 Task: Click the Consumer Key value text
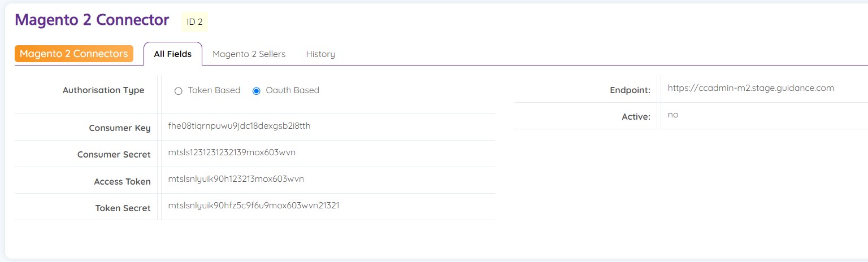(x=239, y=126)
